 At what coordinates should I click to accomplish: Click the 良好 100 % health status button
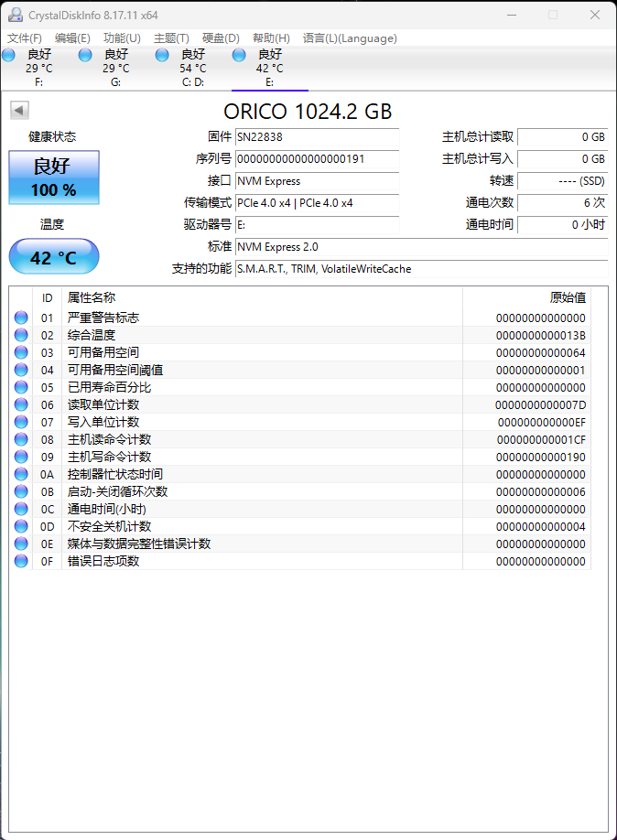54,178
